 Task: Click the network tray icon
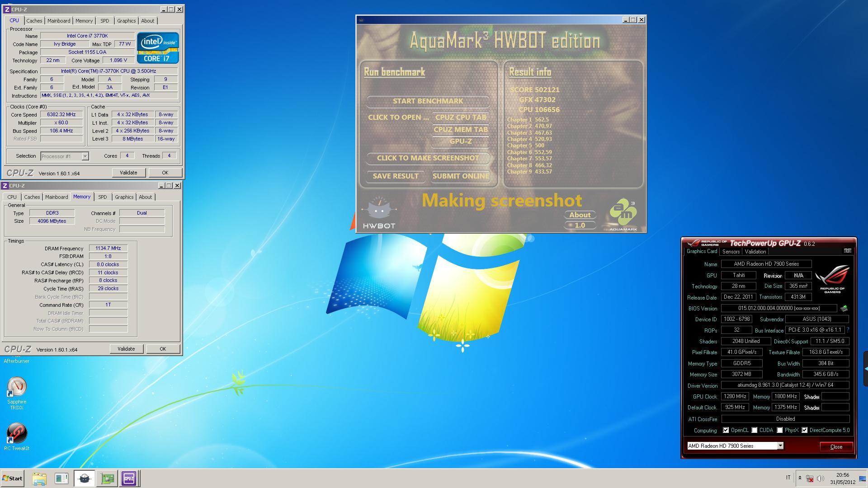(810, 478)
